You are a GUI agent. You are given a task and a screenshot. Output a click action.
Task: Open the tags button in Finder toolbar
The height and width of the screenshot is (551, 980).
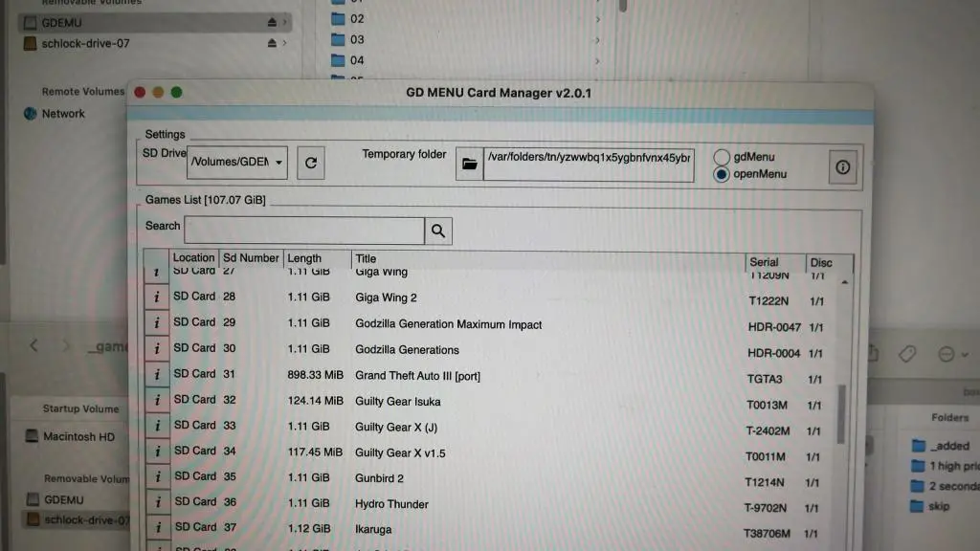coord(907,354)
